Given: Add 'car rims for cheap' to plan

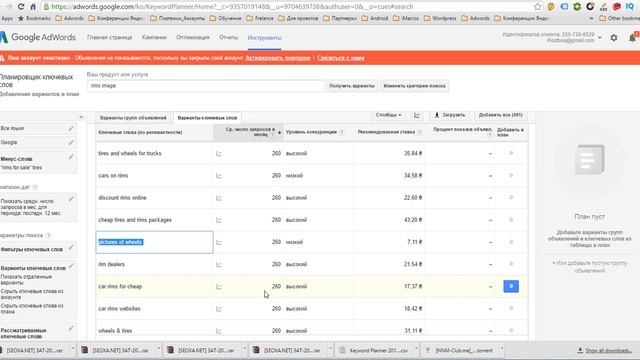Looking at the screenshot, I should [511, 286].
